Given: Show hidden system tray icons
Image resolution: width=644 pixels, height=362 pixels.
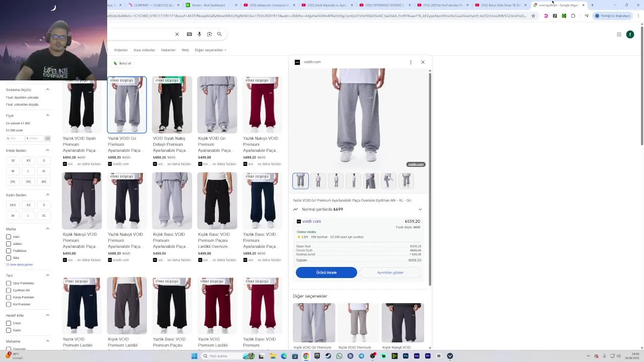Looking at the screenshot, I should (587, 356).
